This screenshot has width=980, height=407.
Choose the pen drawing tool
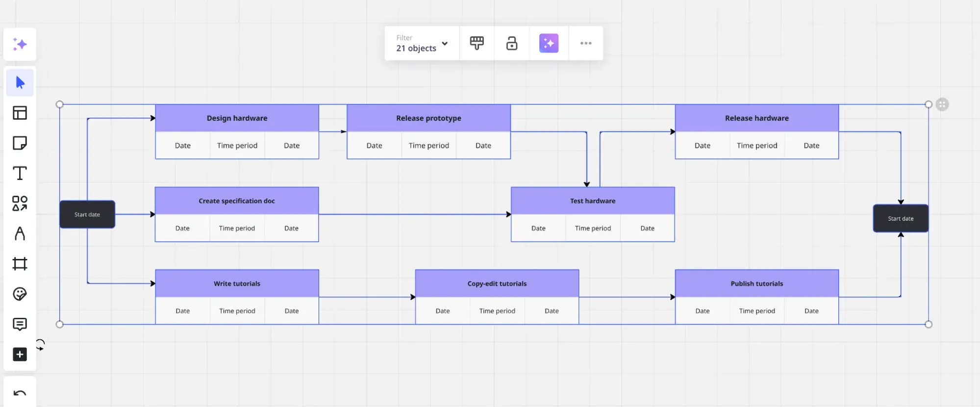click(x=20, y=234)
